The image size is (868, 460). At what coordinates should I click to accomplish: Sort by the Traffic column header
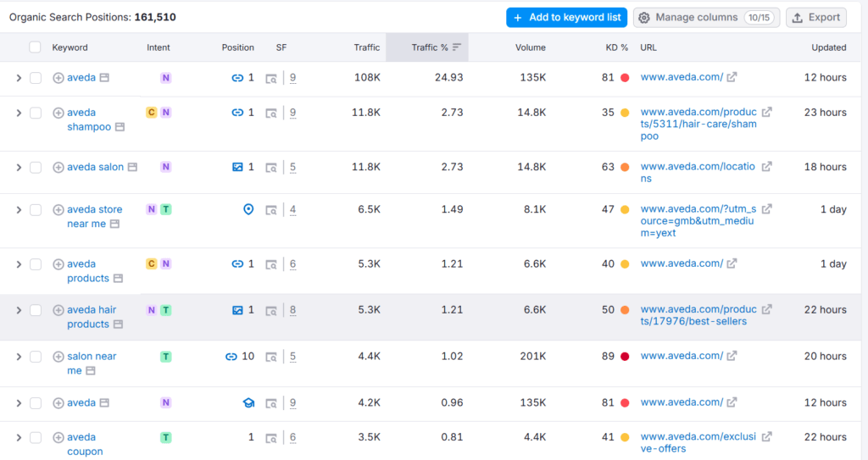tap(367, 47)
